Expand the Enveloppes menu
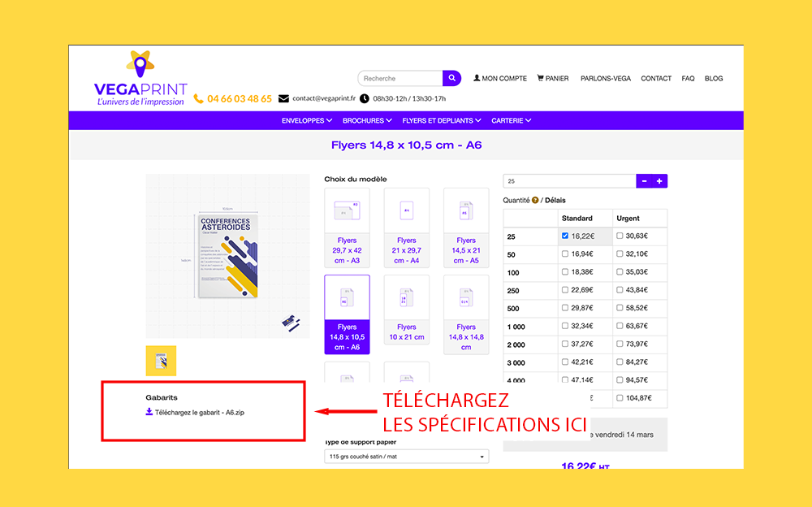 (x=307, y=120)
